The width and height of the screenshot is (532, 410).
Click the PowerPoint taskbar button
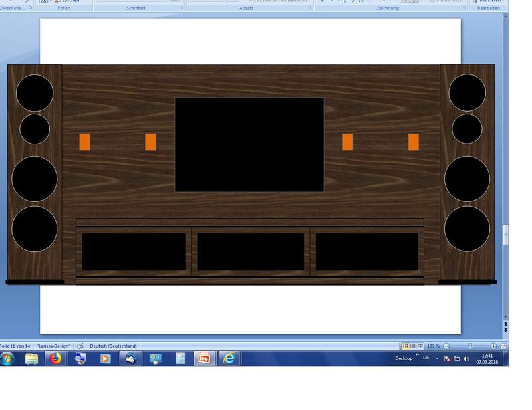pos(204,359)
